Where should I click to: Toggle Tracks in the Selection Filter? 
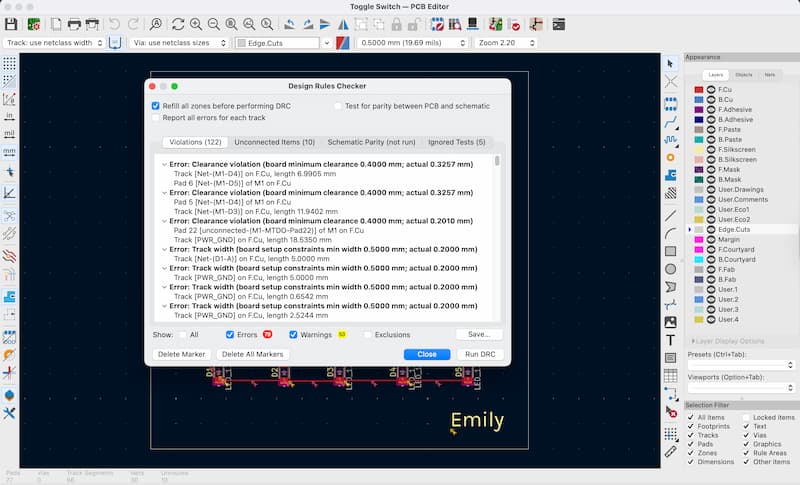(x=691, y=435)
